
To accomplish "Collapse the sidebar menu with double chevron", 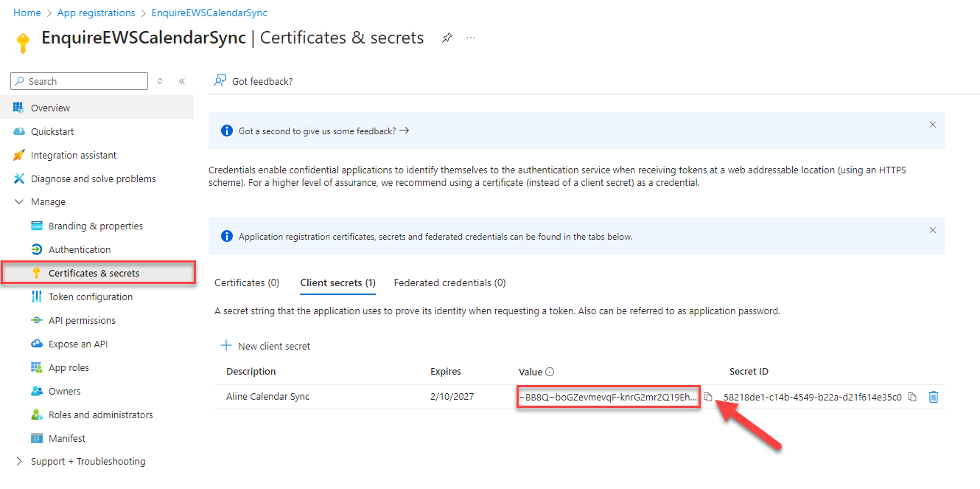I will point(182,81).
